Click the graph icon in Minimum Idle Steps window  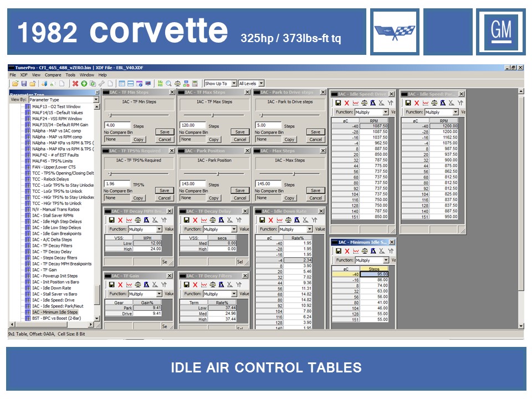click(356, 251)
